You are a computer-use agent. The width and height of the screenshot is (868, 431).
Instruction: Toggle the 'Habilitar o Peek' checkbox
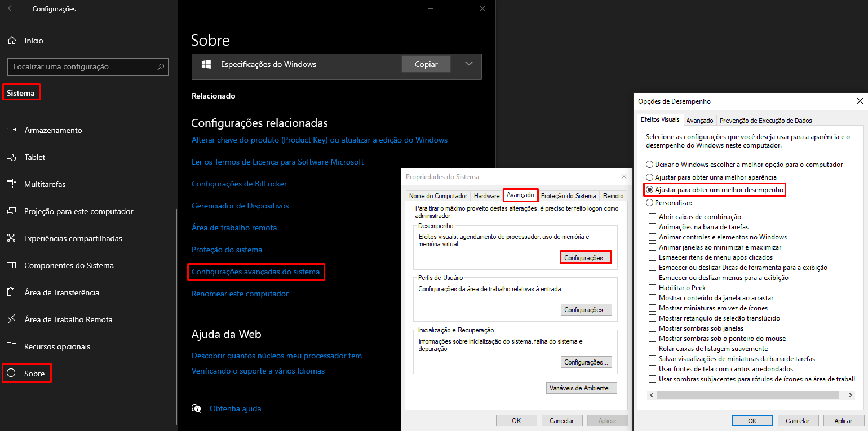click(x=653, y=288)
